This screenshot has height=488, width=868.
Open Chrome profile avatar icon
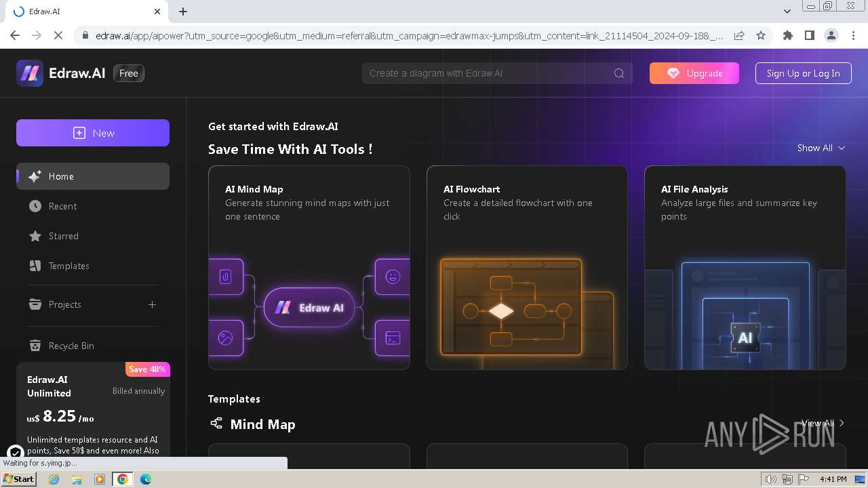click(831, 35)
